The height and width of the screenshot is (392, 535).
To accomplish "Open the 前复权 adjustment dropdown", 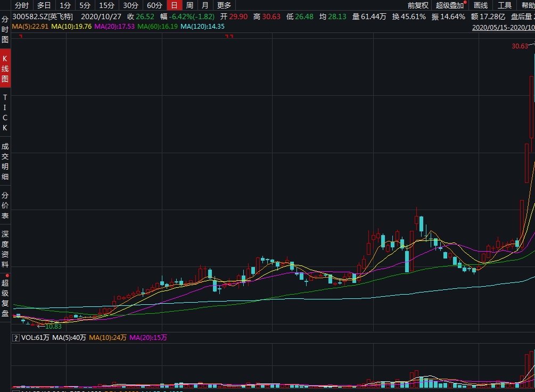I will pos(418,5).
